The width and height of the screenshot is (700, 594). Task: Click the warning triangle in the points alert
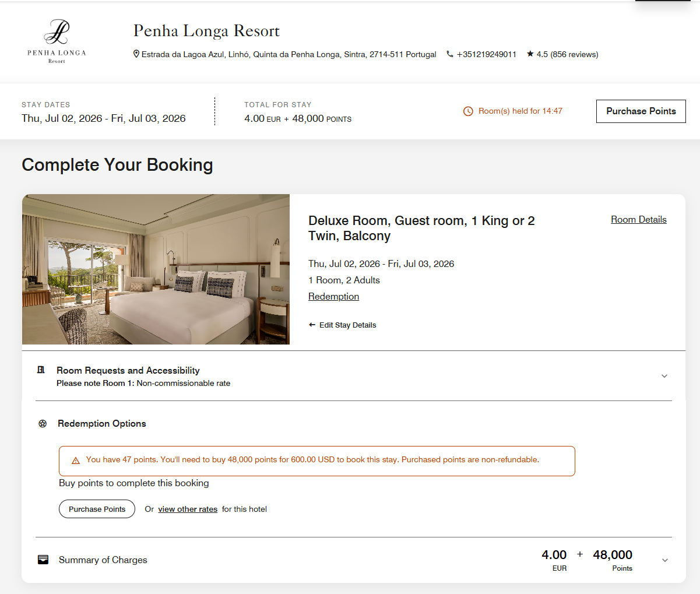[75, 460]
